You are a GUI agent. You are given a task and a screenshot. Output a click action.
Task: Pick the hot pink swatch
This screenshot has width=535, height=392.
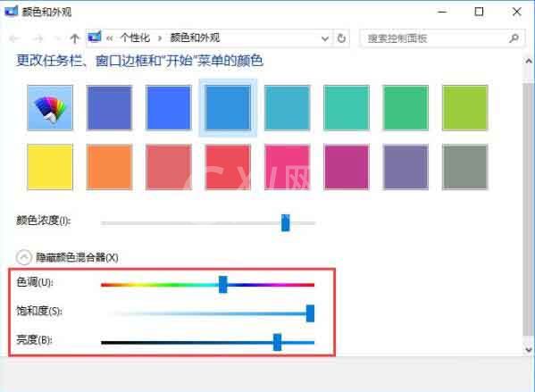[x=287, y=167]
